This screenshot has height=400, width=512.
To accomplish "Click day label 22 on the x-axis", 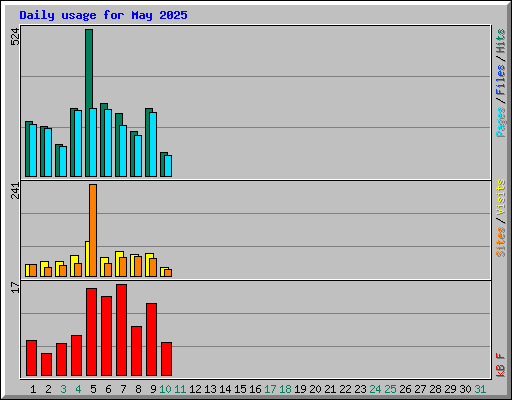I will tap(345, 389).
